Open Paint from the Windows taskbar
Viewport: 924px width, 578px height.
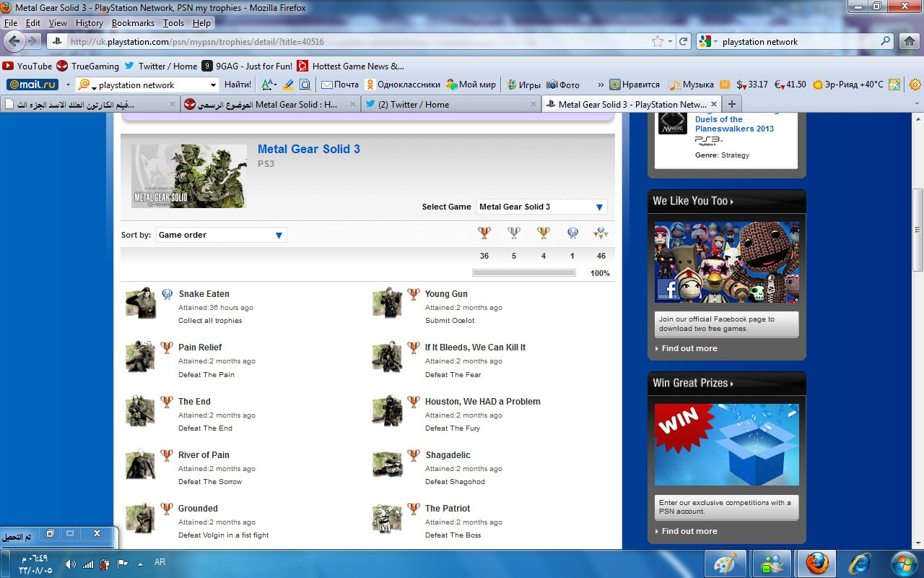coord(724,563)
